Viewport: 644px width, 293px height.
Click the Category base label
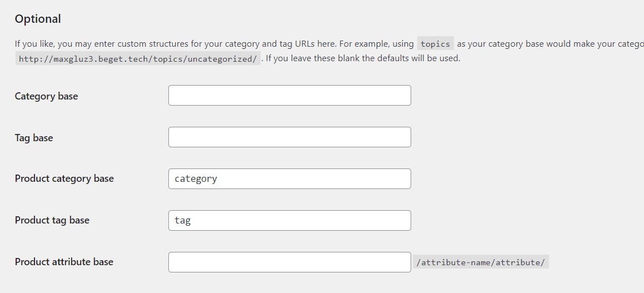tap(47, 96)
